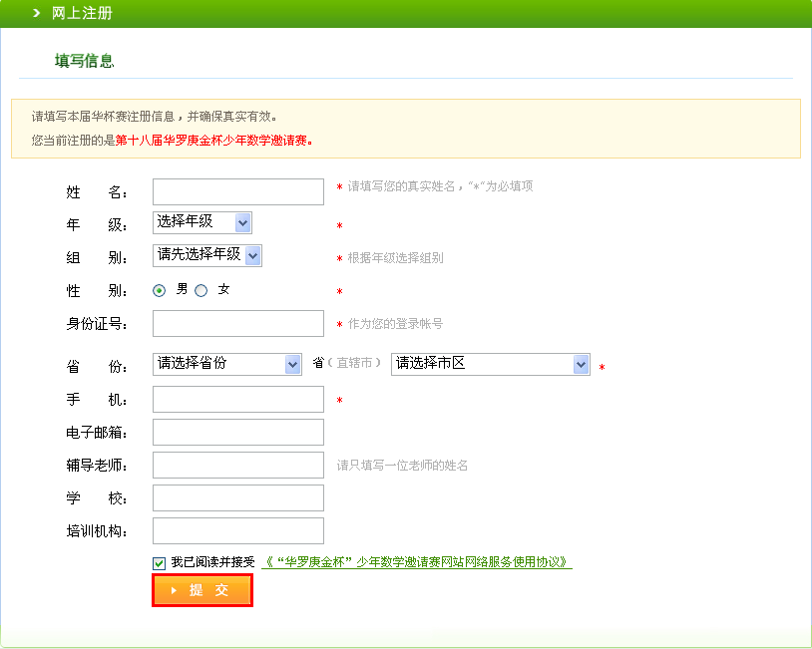Screen dimensions: 812x649
Task: Select the 女 radio button
Action: pyautogui.click(x=201, y=290)
